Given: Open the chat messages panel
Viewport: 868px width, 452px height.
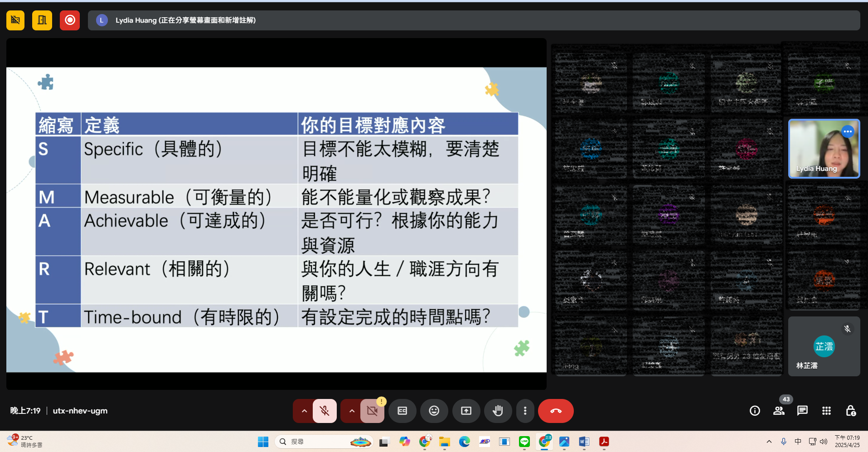Looking at the screenshot, I should [x=802, y=411].
